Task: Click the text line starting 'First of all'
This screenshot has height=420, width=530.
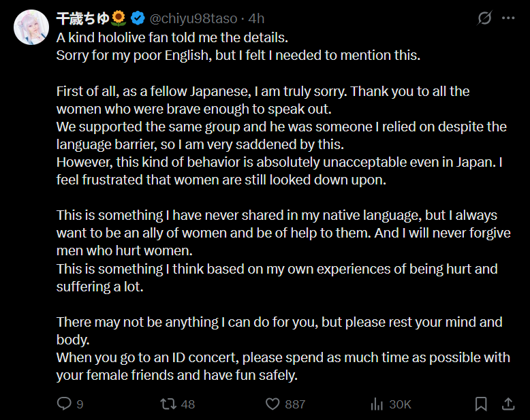Action: click(x=262, y=91)
